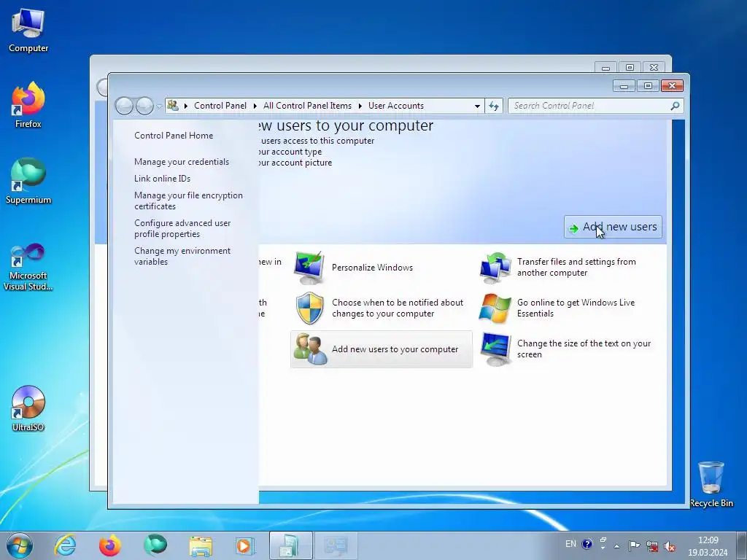Click the Windows Live Essentials flag icon

pos(495,308)
